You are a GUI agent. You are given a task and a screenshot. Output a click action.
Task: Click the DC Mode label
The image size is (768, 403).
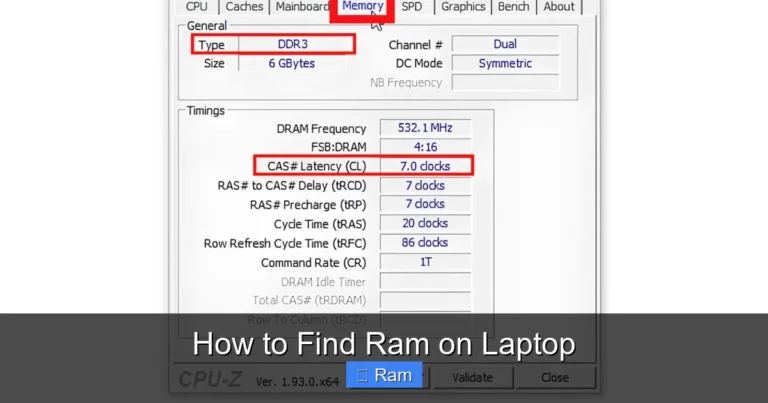419,63
